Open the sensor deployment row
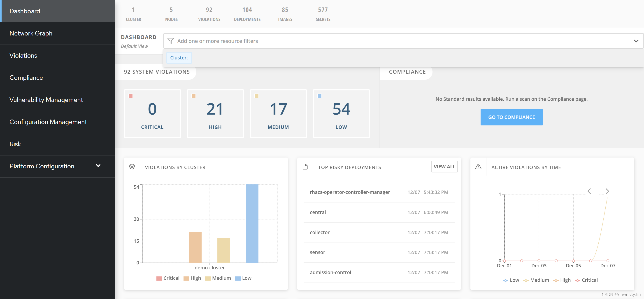The width and height of the screenshot is (644, 299). tap(379, 252)
